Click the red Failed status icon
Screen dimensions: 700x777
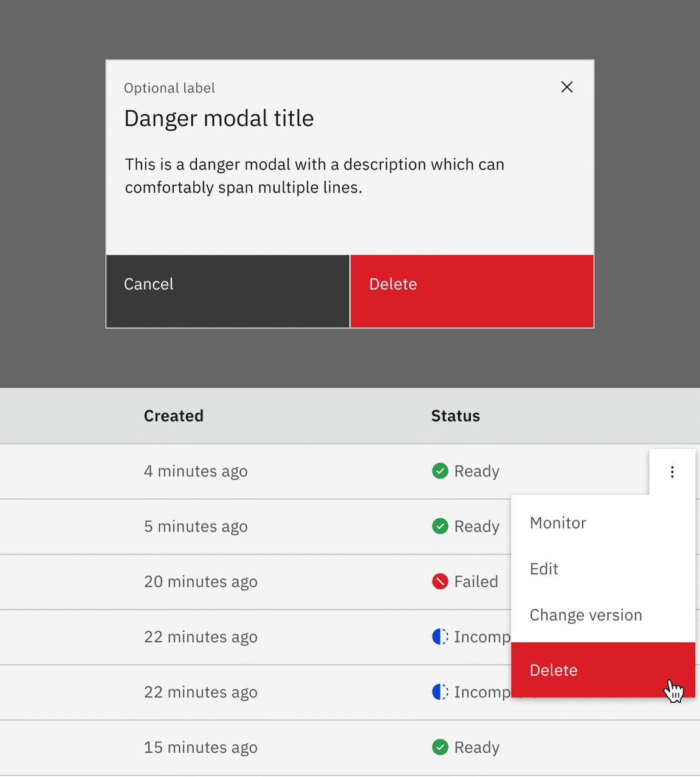click(x=439, y=581)
